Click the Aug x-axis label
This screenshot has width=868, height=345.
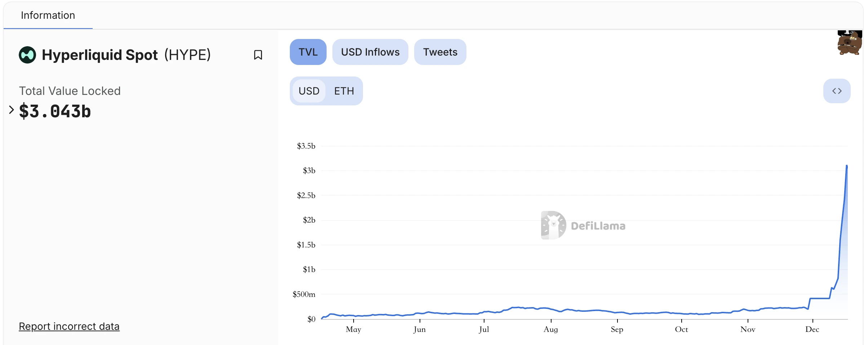tap(551, 329)
